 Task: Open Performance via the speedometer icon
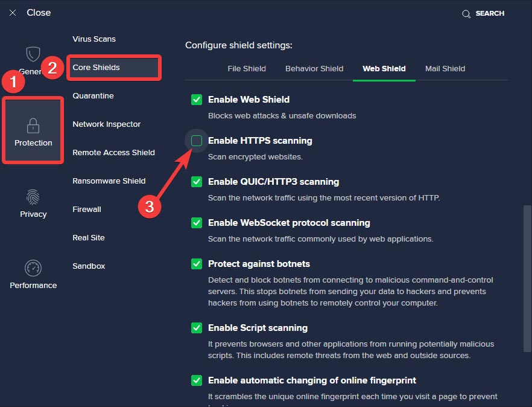[33, 269]
